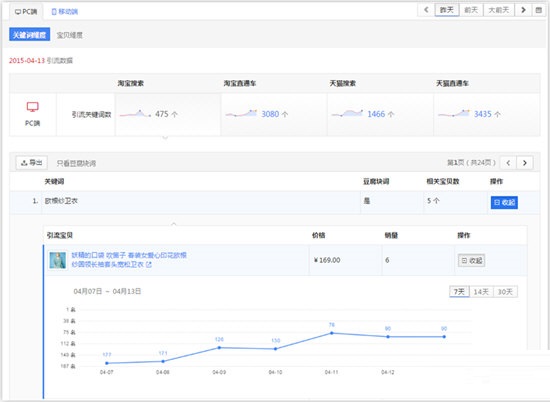Viewport: 550px width, 402px height.
Task: Select the 大前天 date button
Action: point(498,10)
